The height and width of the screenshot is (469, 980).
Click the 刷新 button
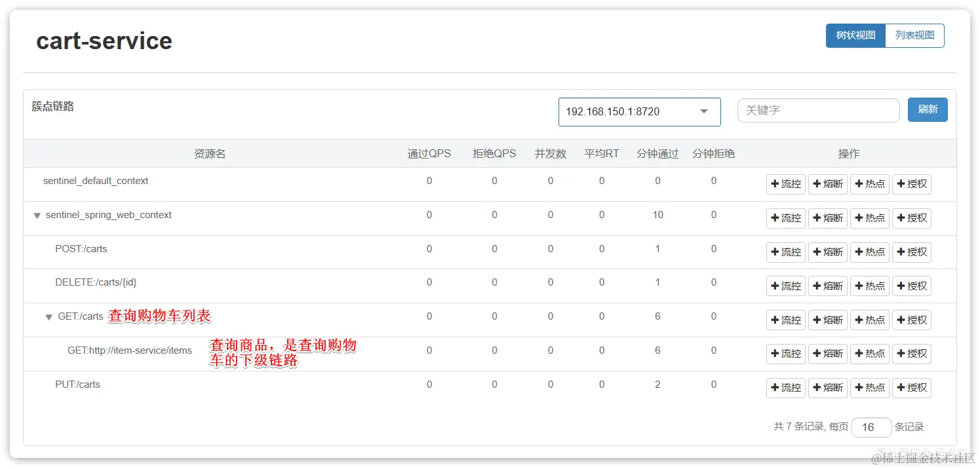click(928, 109)
